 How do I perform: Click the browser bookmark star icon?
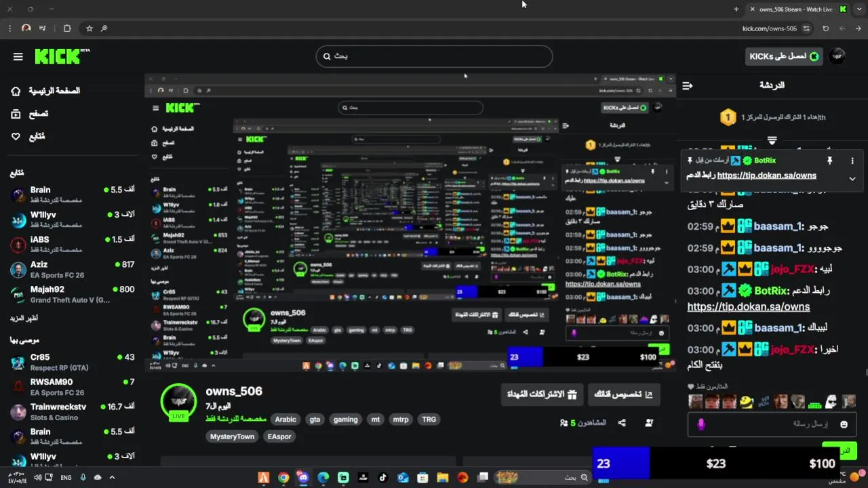coord(89,28)
